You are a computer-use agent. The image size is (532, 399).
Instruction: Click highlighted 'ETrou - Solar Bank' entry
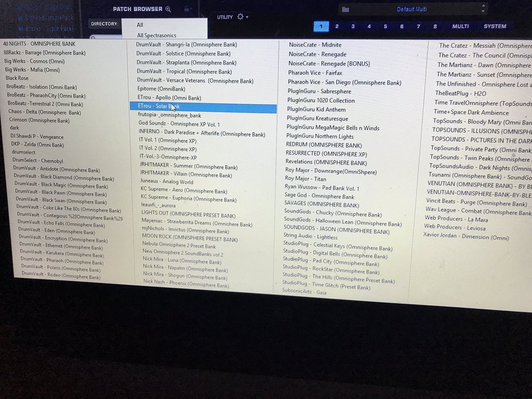(x=203, y=106)
